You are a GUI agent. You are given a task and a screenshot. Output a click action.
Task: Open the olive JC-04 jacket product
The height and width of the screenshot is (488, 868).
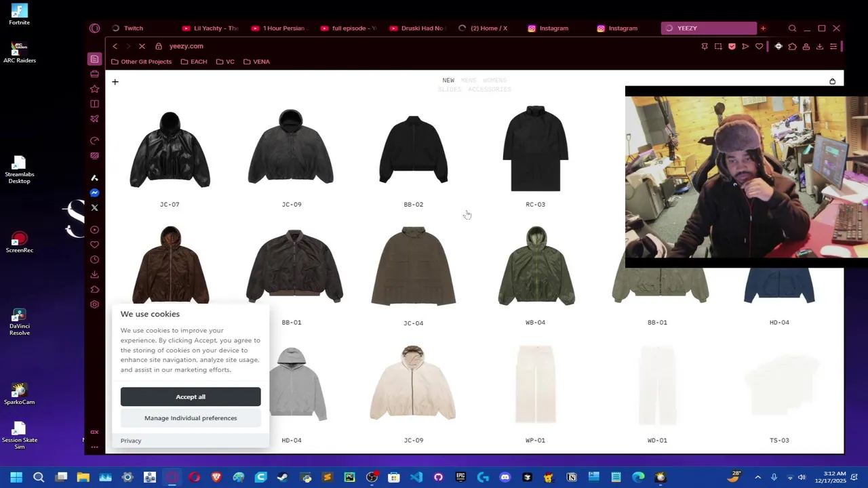(413, 266)
